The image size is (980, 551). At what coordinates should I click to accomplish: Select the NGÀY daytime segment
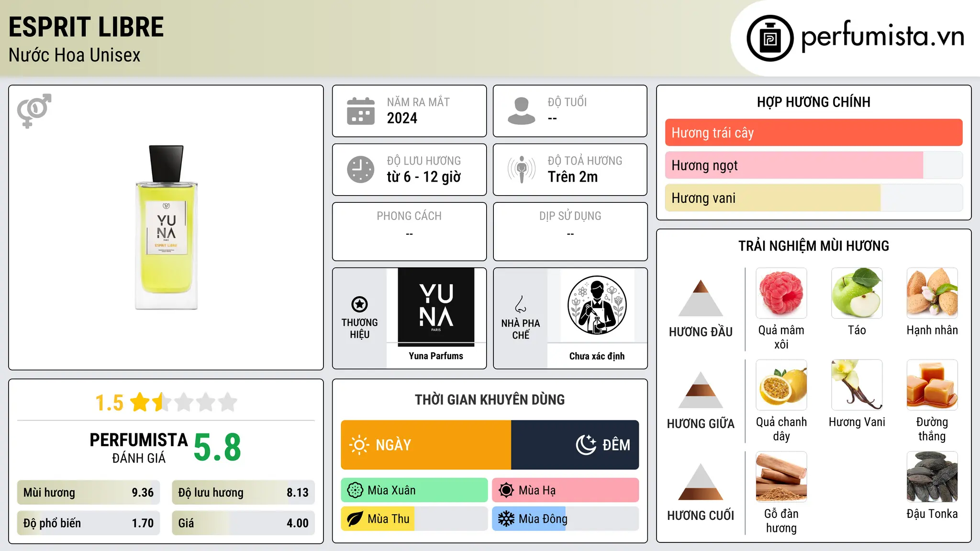pyautogui.click(x=426, y=445)
